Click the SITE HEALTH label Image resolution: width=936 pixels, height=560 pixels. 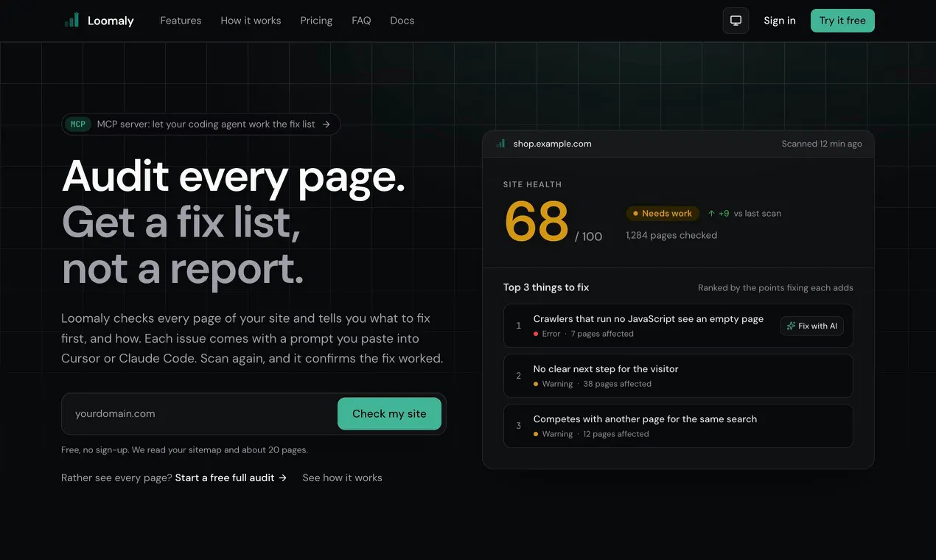532,184
